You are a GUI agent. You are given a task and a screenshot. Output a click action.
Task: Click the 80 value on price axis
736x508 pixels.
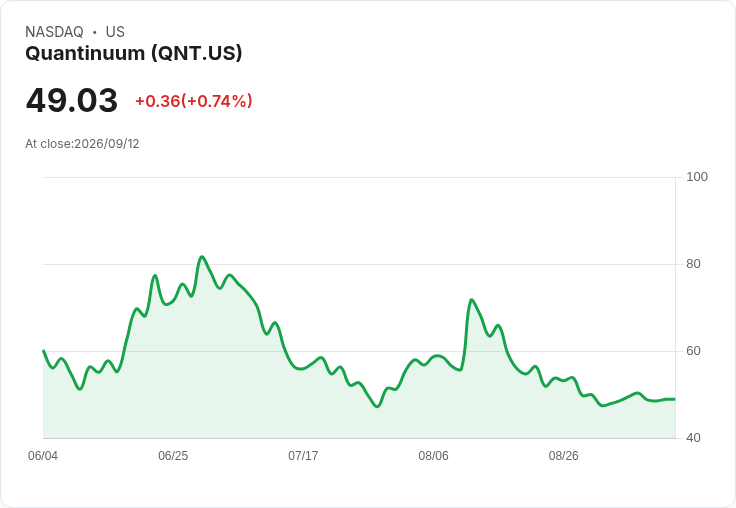point(693,264)
